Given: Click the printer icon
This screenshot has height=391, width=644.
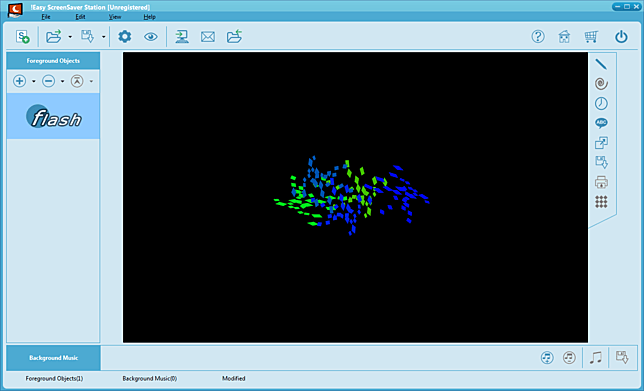Looking at the screenshot, I should tap(601, 182).
